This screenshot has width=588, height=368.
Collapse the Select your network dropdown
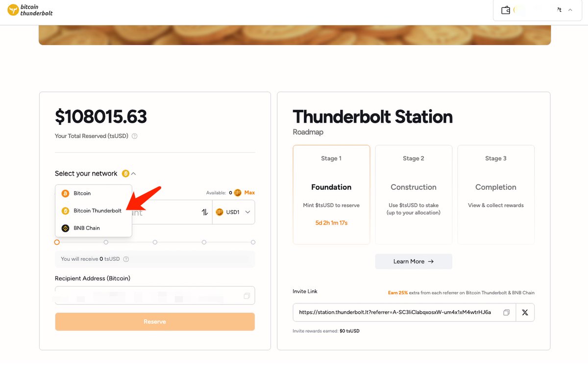pyautogui.click(x=134, y=173)
